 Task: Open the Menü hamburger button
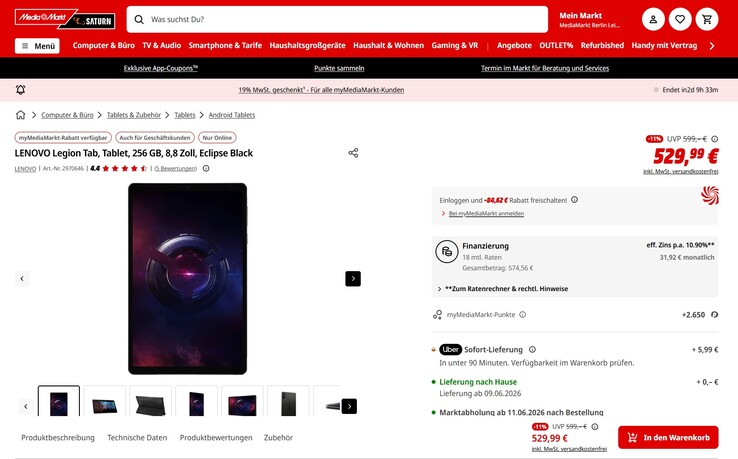(x=37, y=46)
